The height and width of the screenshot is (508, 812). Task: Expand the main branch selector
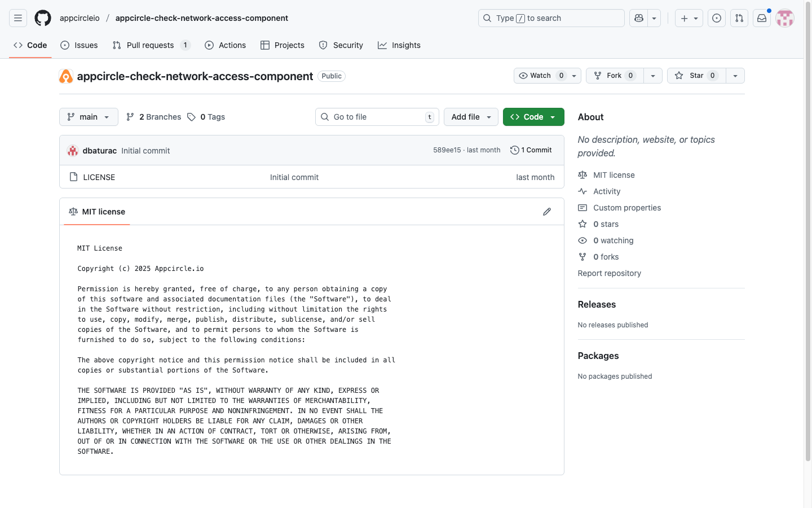tap(89, 117)
